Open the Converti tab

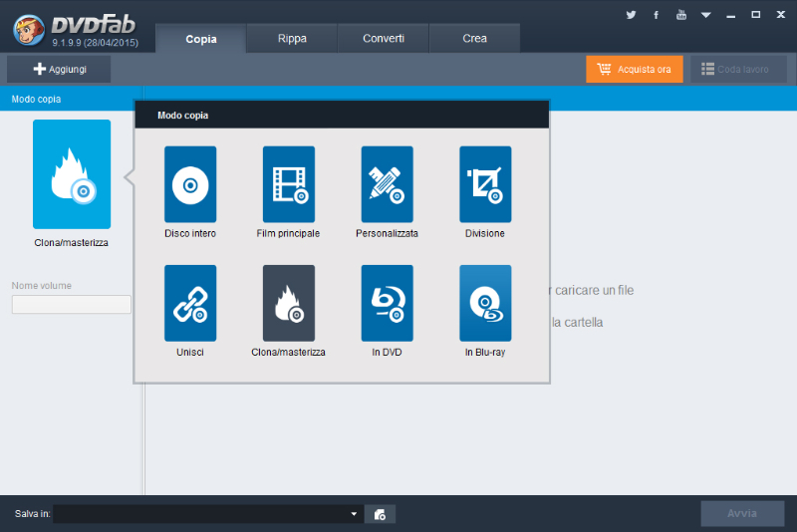click(384, 39)
